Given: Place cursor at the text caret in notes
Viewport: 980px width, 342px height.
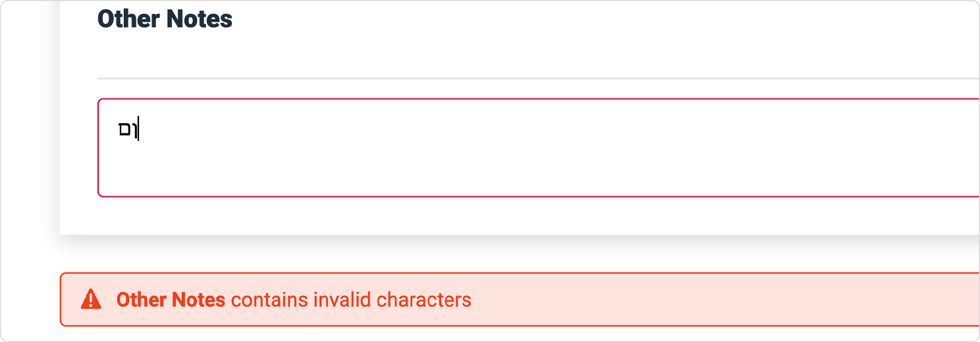Looking at the screenshot, I should click(138, 130).
